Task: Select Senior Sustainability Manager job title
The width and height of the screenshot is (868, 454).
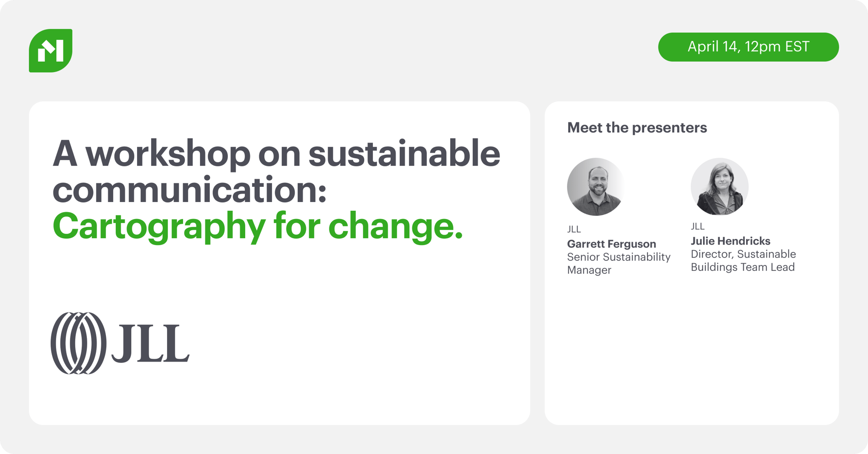Action: pyautogui.click(x=619, y=263)
